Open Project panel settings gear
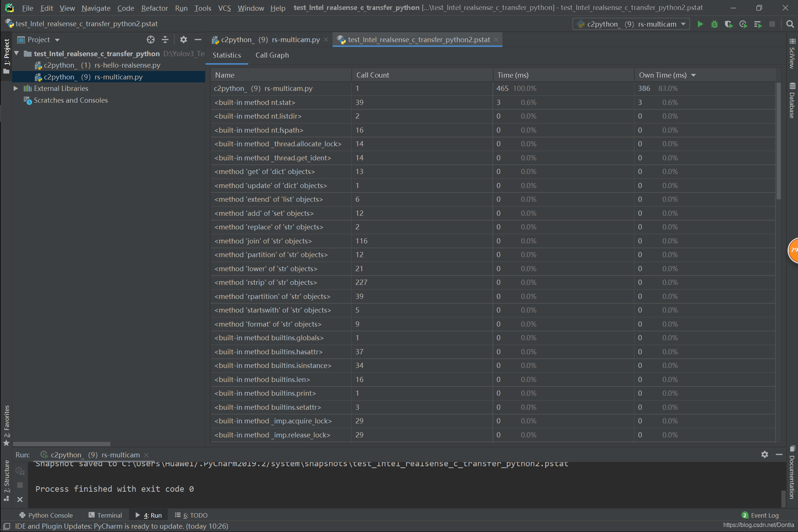 click(x=183, y=40)
